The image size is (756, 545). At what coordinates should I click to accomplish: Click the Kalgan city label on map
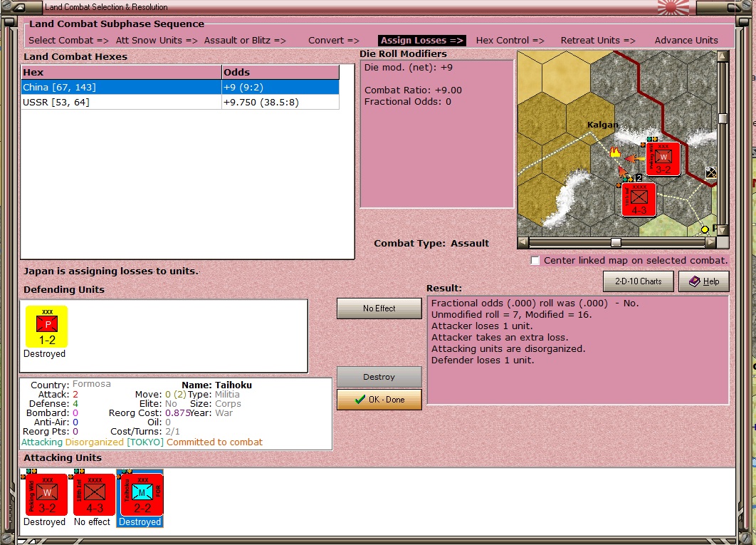pos(602,125)
